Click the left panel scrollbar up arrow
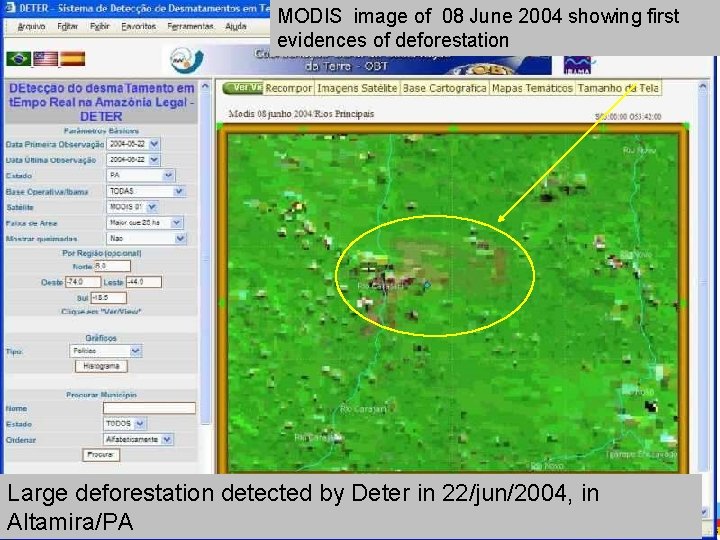720x540 pixels. [x=206, y=86]
